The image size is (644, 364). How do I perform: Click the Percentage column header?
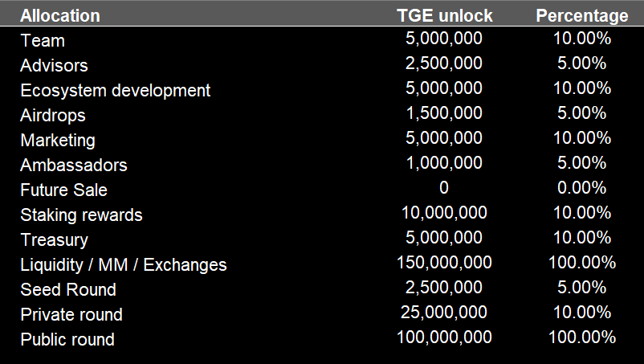click(581, 15)
